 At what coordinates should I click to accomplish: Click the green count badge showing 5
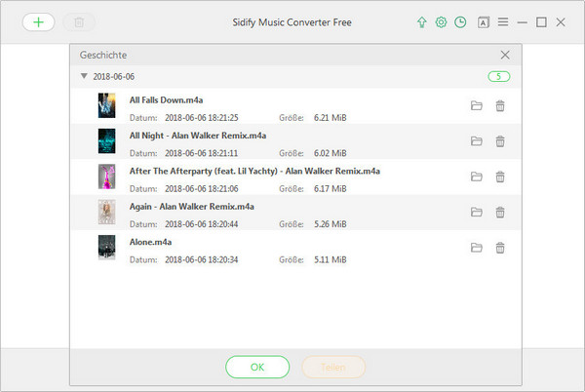pyautogui.click(x=499, y=76)
